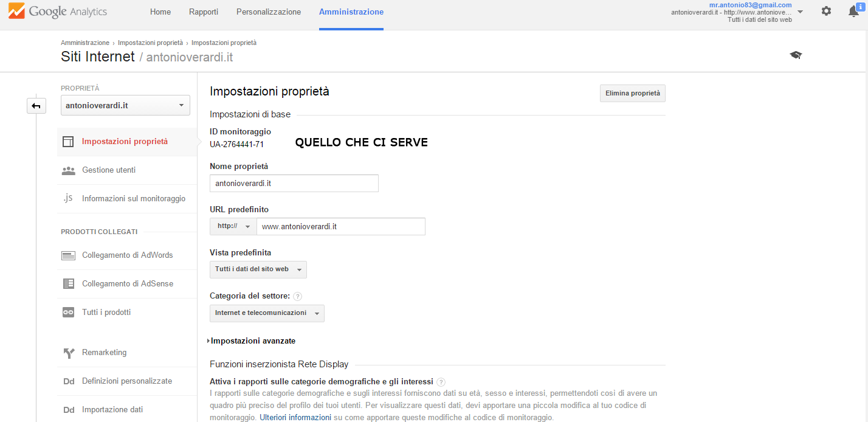868x422 pixels.
Task: Open Collegamento di AdSense
Action: pos(127,284)
